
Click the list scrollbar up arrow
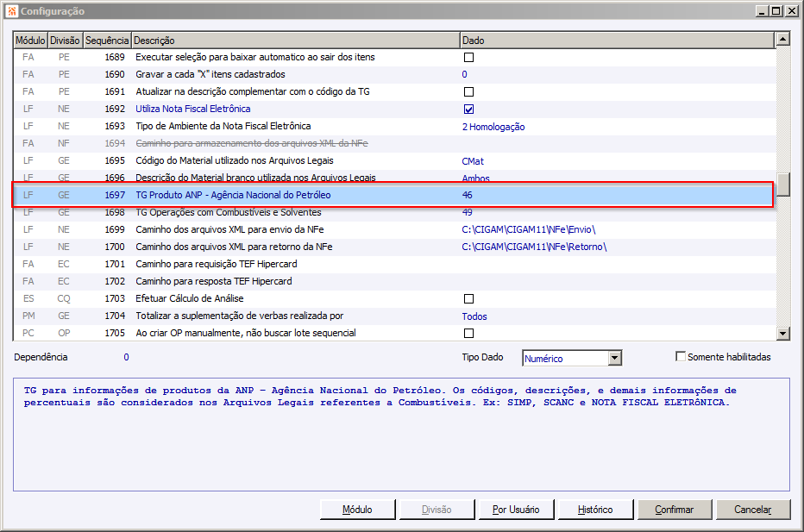(783, 39)
